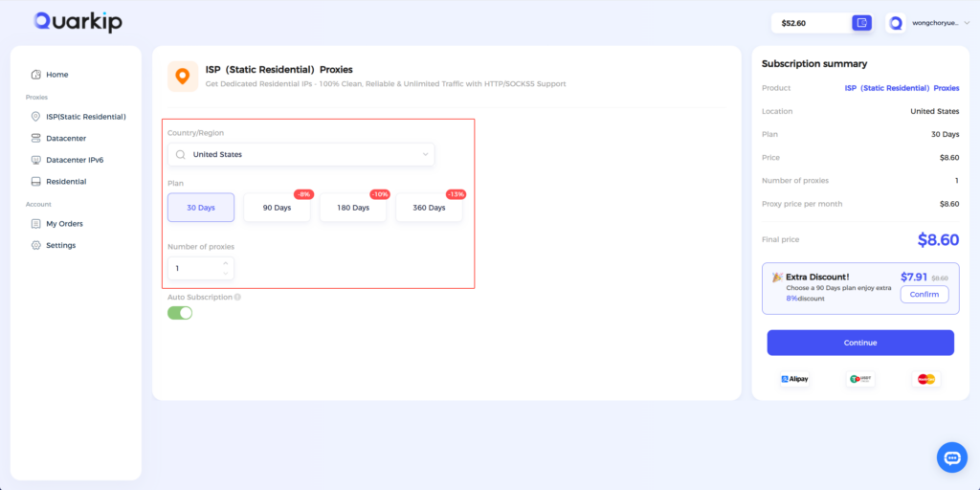Decrease number of proxies with down arrow
The height and width of the screenshot is (490, 980).
226,273
